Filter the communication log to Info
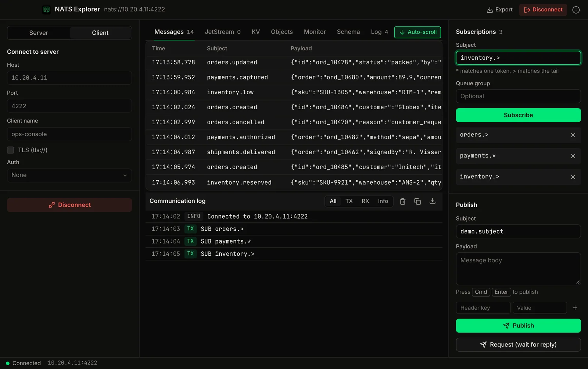588x369 pixels. [x=383, y=201]
